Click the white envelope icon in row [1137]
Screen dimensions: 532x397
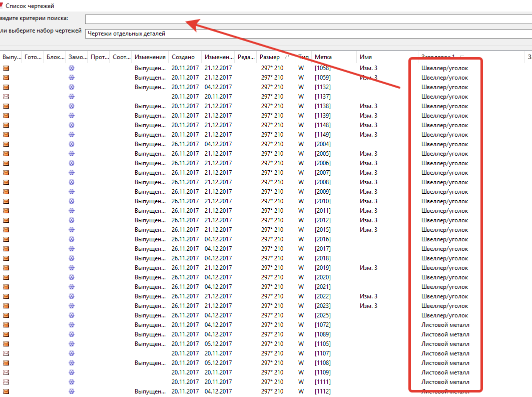[6, 97]
